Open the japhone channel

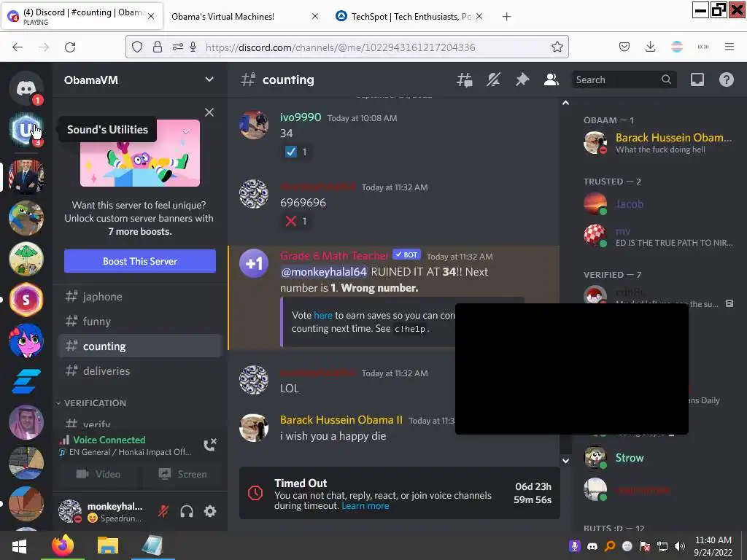(x=140, y=297)
